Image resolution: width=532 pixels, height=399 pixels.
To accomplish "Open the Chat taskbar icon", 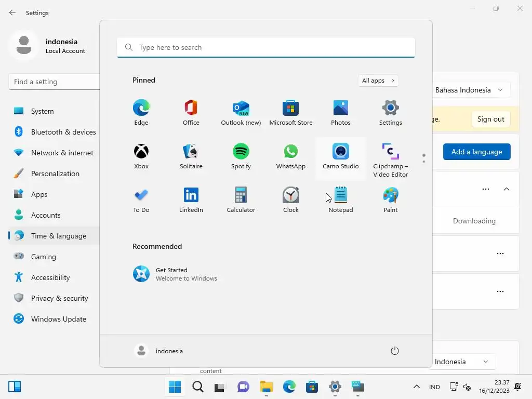I will [x=243, y=387].
